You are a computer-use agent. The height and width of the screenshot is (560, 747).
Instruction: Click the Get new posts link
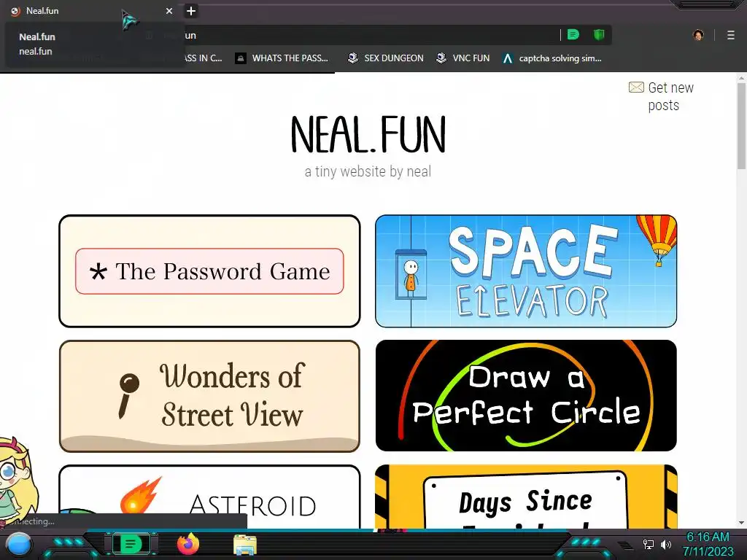click(671, 96)
